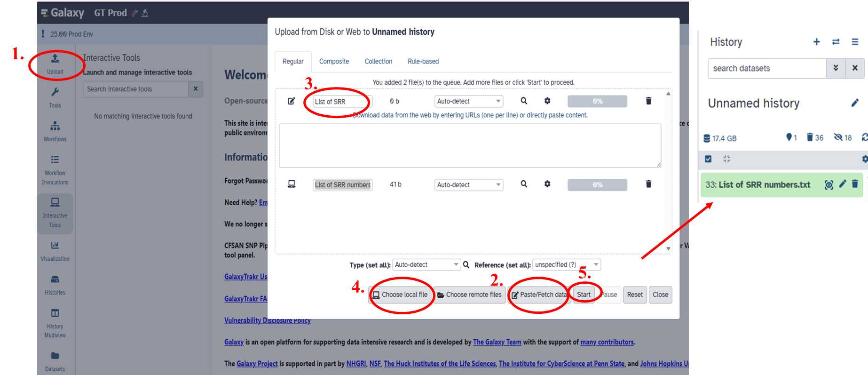
Task: Open the Workflows sidebar icon
Action: pyautogui.click(x=55, y=131)
